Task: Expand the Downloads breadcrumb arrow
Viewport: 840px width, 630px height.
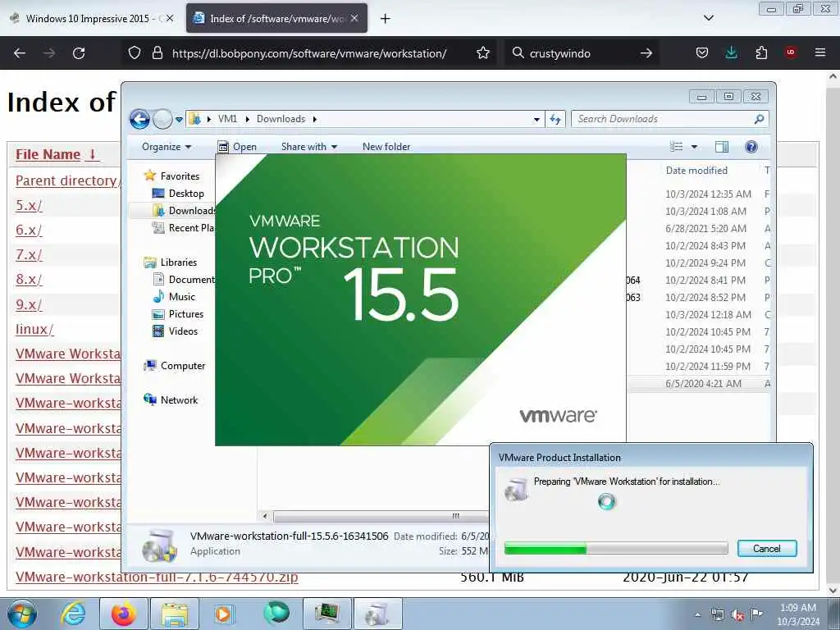Action: [x=315, y=119]
